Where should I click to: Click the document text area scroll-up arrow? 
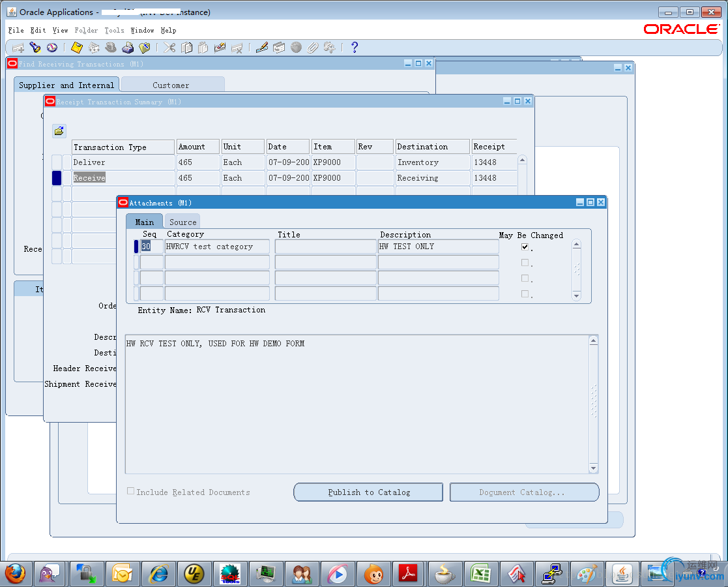click(593, 340)
